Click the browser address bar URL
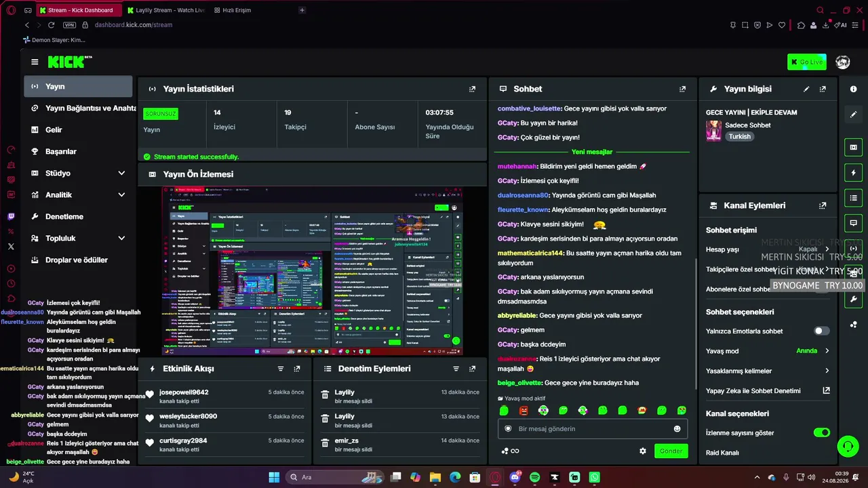 (134, 25)
